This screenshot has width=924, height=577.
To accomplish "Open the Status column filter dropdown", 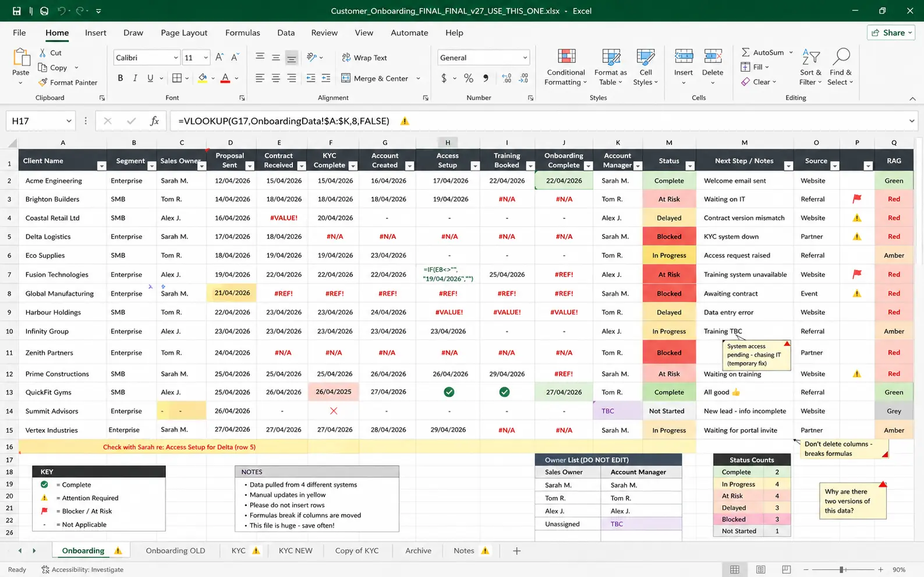I will click(690, 166).
